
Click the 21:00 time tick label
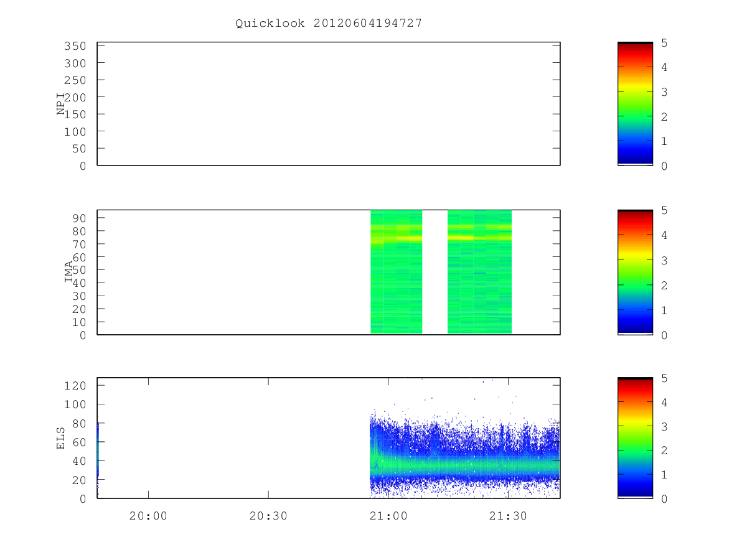388,516
